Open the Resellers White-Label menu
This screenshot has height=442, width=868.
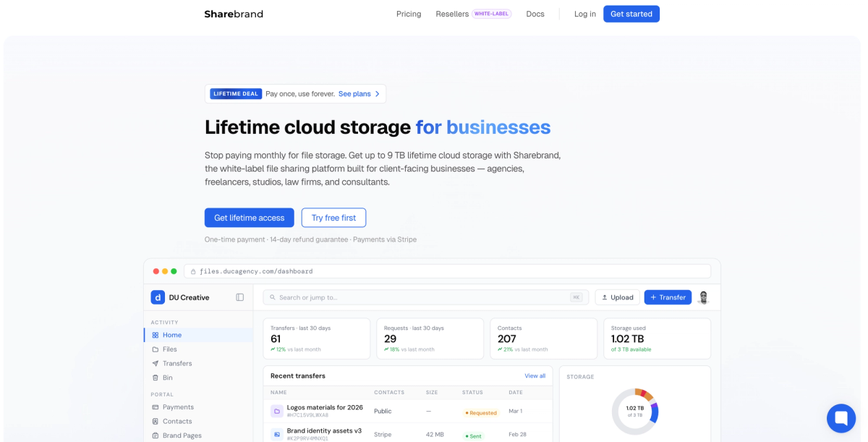(474, 14)
